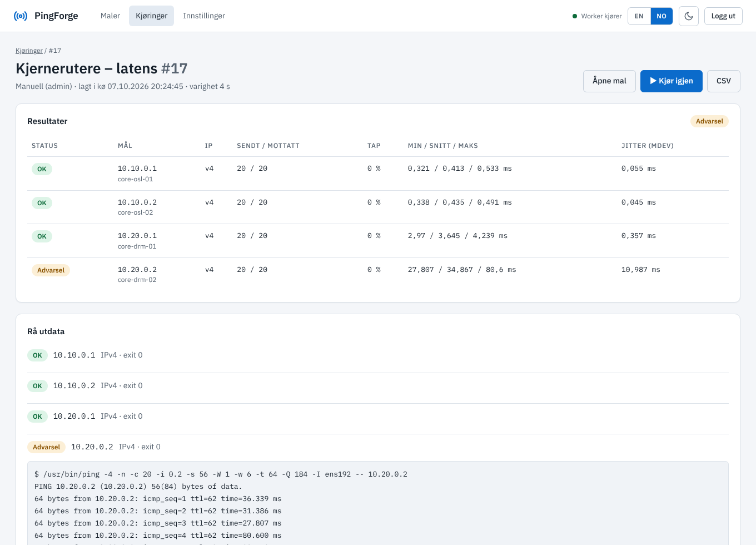Select target 10.20.0.2 in results table

pos(137,270)
